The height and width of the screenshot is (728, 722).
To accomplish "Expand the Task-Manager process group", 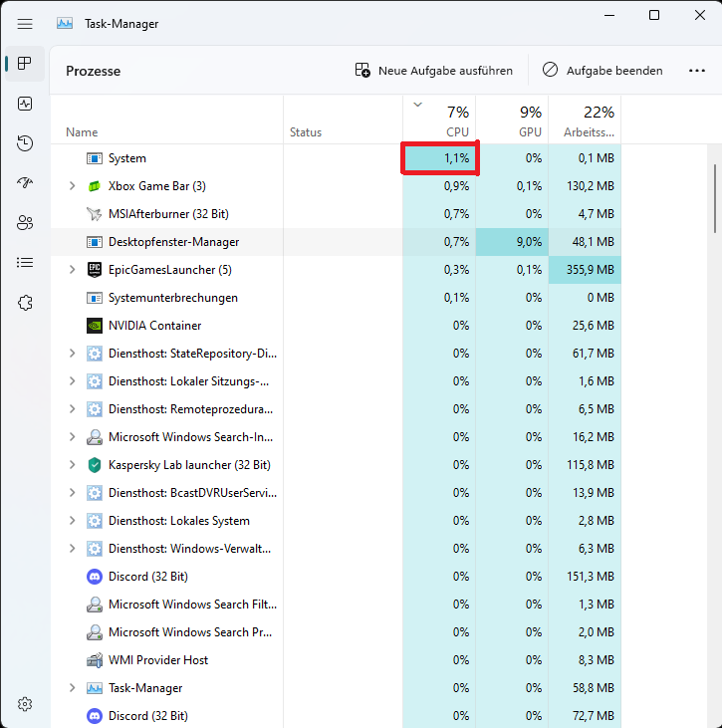I will tap(72, 687).
